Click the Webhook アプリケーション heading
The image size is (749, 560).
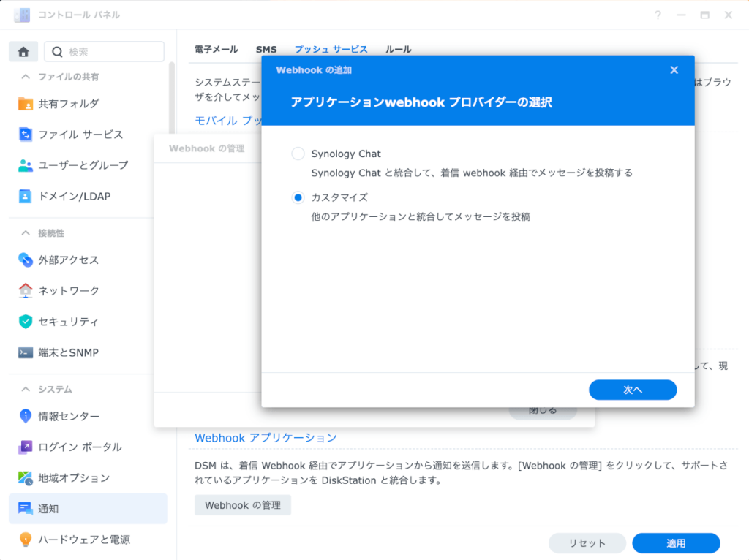click(x=266, y=438)
